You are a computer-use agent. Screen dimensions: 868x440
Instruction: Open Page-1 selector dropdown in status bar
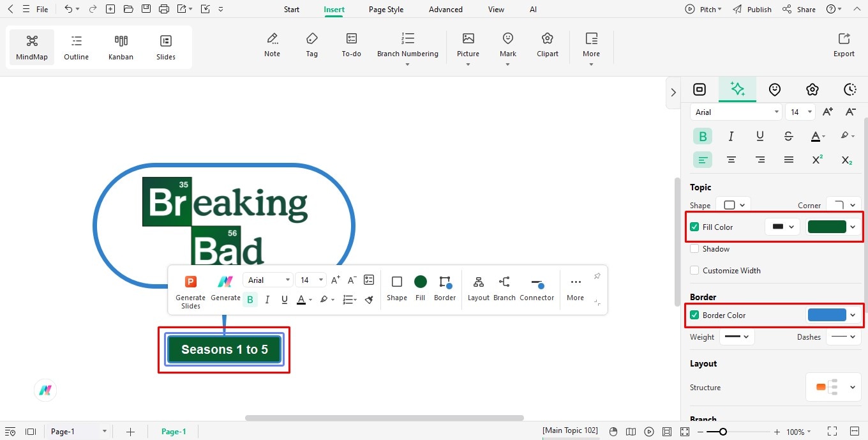click(79, 432)
